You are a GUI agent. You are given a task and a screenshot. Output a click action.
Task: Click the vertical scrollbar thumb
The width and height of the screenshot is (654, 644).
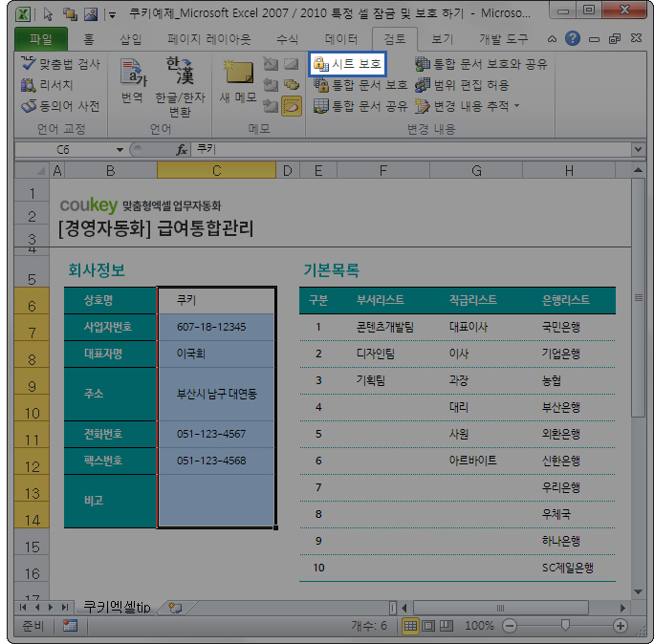(x=638, y=298)
